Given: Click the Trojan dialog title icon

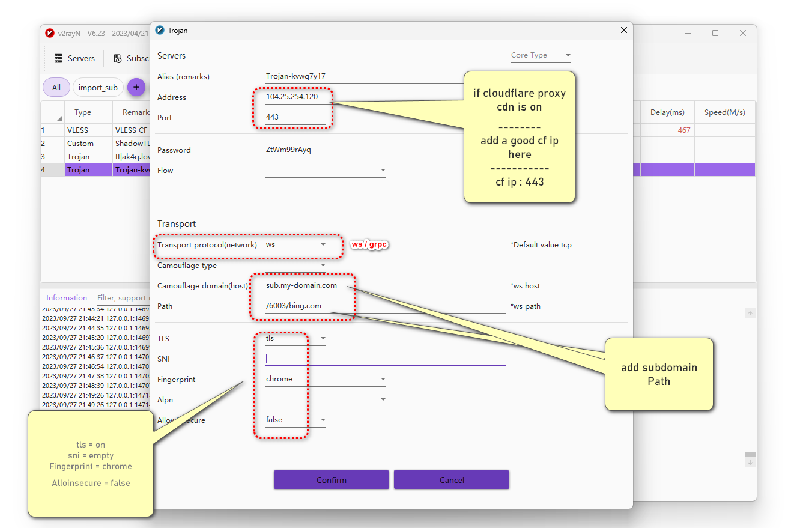Looking at the screenshot, I should [160, 30].
